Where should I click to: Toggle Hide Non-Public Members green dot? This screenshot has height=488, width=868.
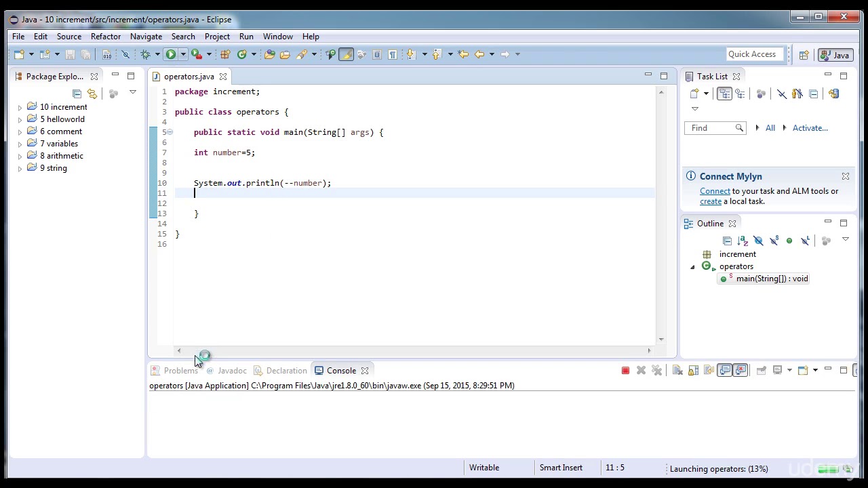(x=789, y=241)
